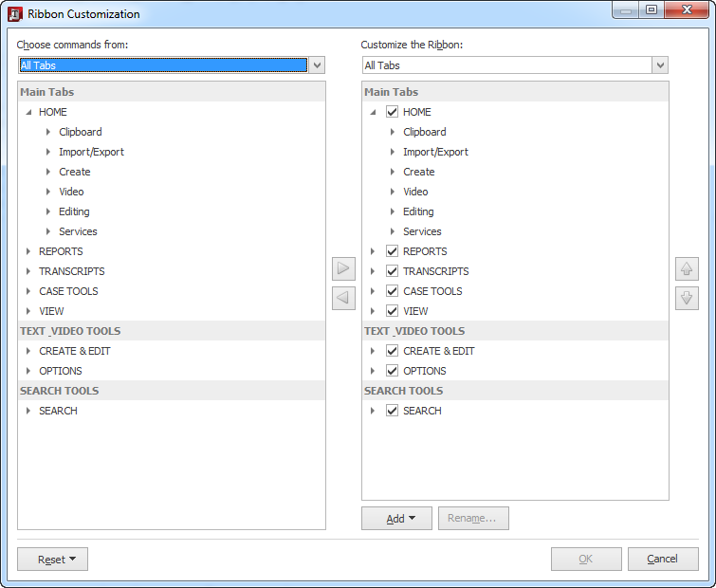This screenshot has height=588, width=716.
Task: Click the Ribbon Customization title bar app icon
Action: [15, 14]
